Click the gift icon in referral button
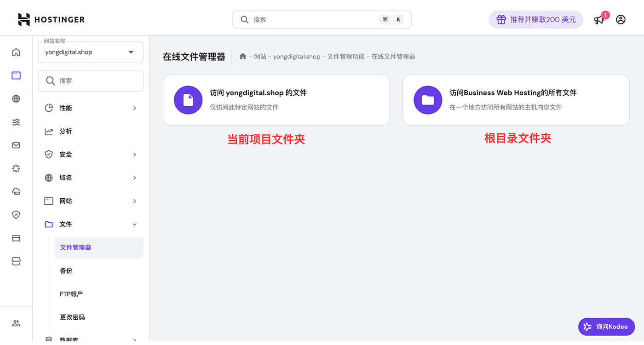 pos(501,20)
